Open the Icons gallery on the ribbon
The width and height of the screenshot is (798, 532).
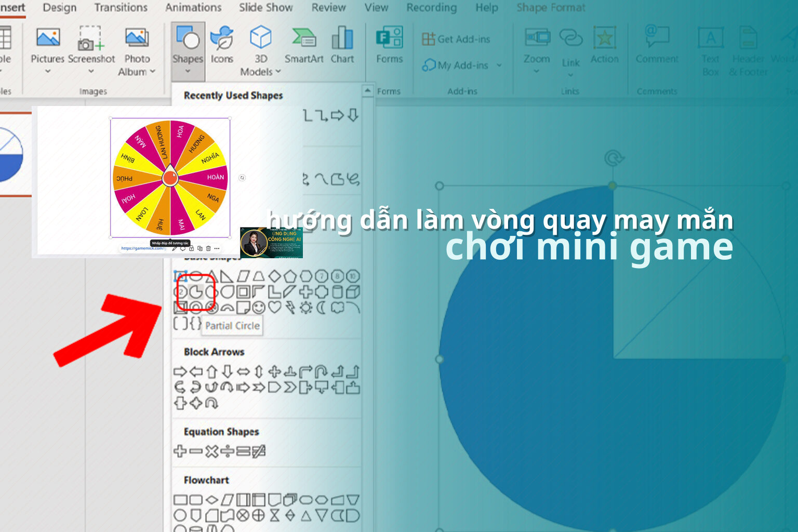222,46
